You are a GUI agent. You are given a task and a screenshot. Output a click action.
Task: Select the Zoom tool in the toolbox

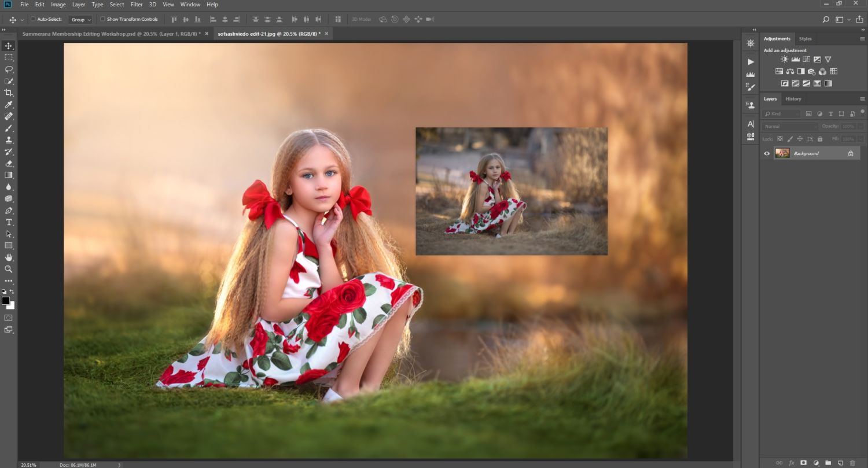[x=9, y=269]
